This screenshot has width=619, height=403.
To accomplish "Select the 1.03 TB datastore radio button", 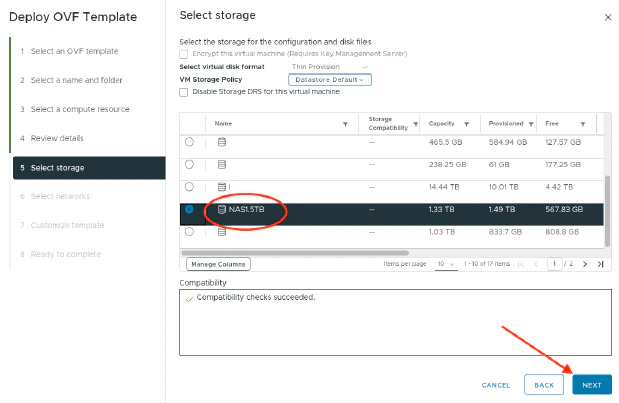I will point(189,232).
